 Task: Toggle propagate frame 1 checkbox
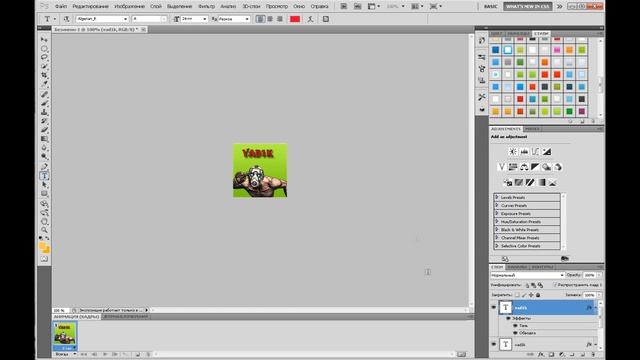click(x=555, y=285)
